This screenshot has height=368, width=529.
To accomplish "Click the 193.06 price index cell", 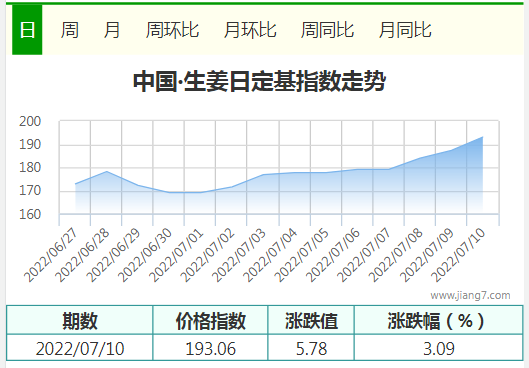I will pos(210,348).
